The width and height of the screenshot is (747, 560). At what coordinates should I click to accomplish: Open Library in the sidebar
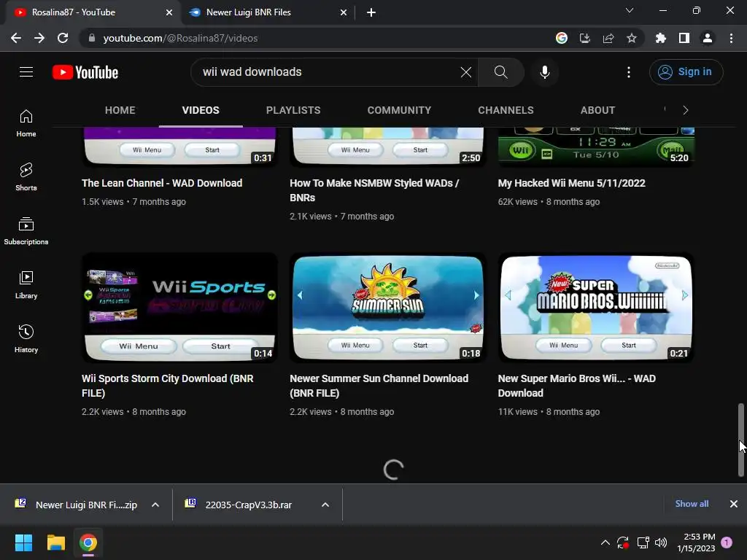click(26, 285)
